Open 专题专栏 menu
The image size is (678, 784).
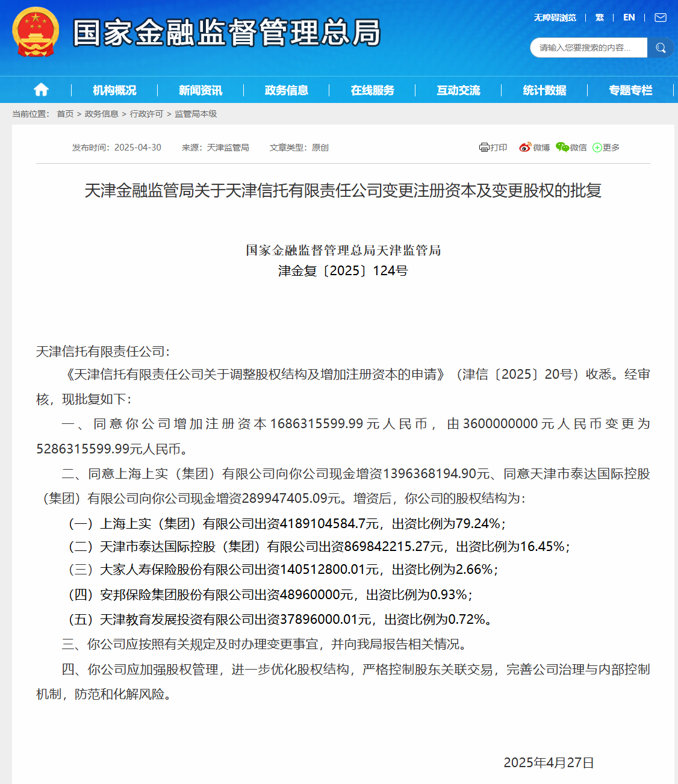click(x=631, y=90)
